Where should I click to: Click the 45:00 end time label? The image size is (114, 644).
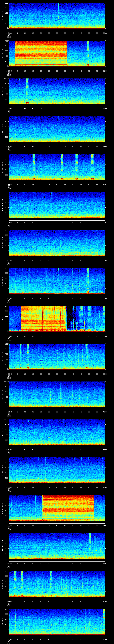pos(105,601)
